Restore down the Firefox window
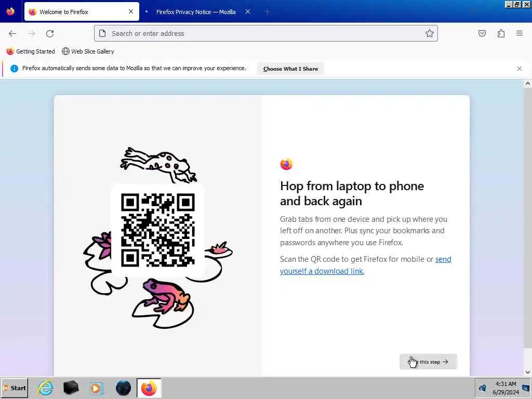532x399 pixels. 517,4
